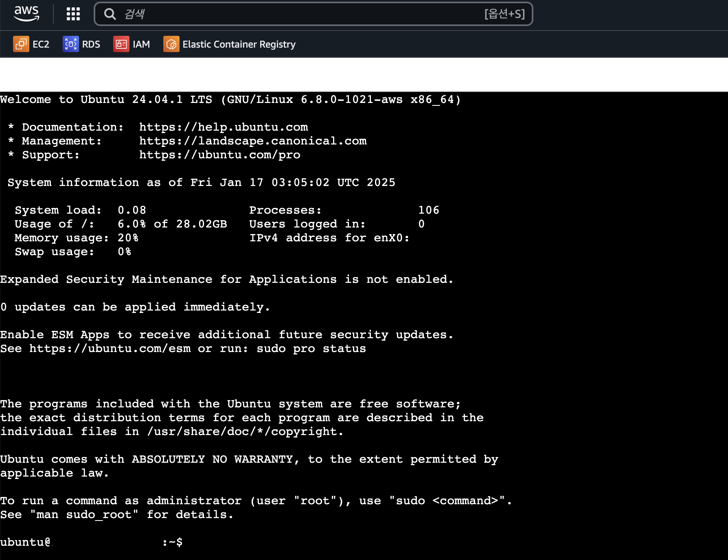728x560 pixels.
Task: Click the EC2 service icon
Action: coord(21,44)
